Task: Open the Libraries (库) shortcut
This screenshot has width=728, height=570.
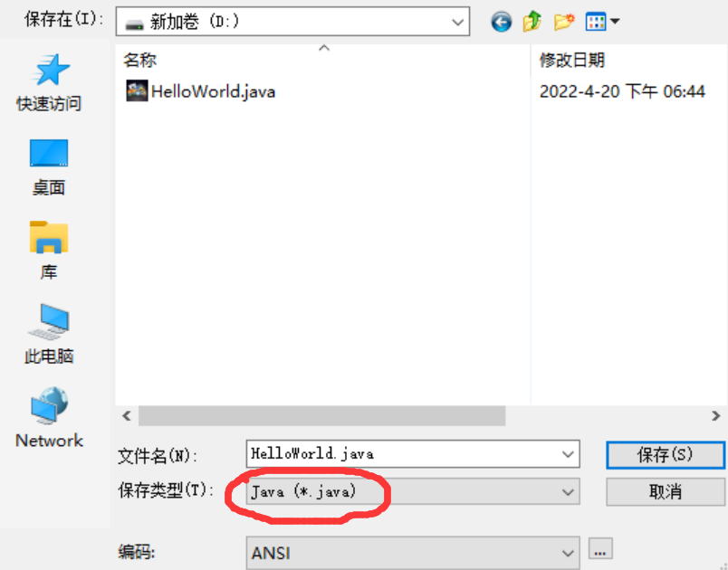Action: coord(49,251)
